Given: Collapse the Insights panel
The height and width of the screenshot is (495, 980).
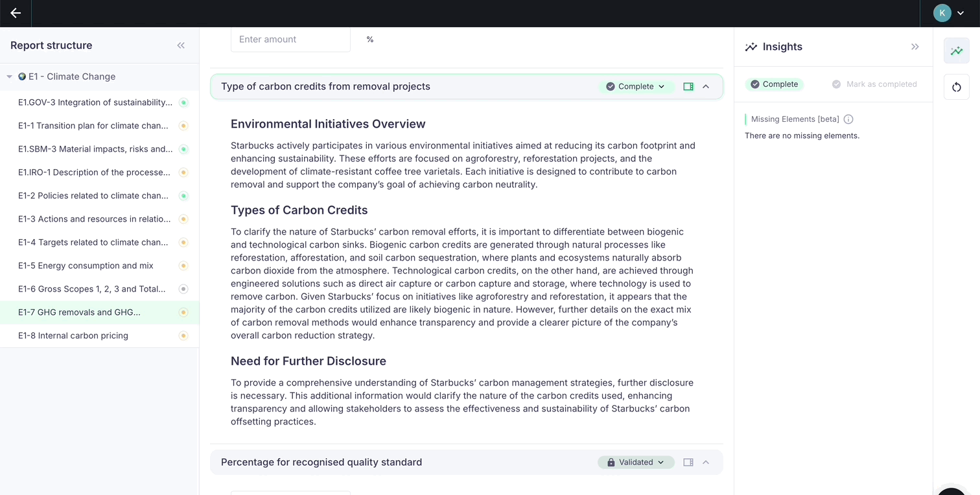Looking at the screenshot, I should click(x=915, y=47).
